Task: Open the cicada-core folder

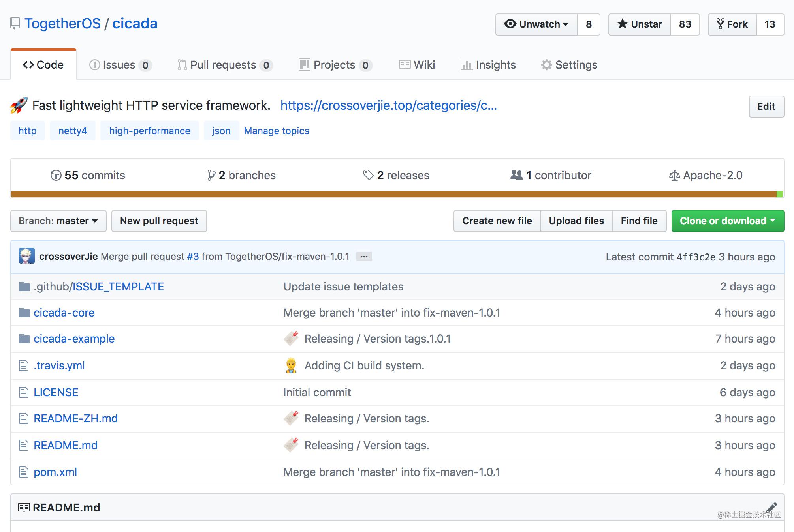Action: click(x=64, y=313)
